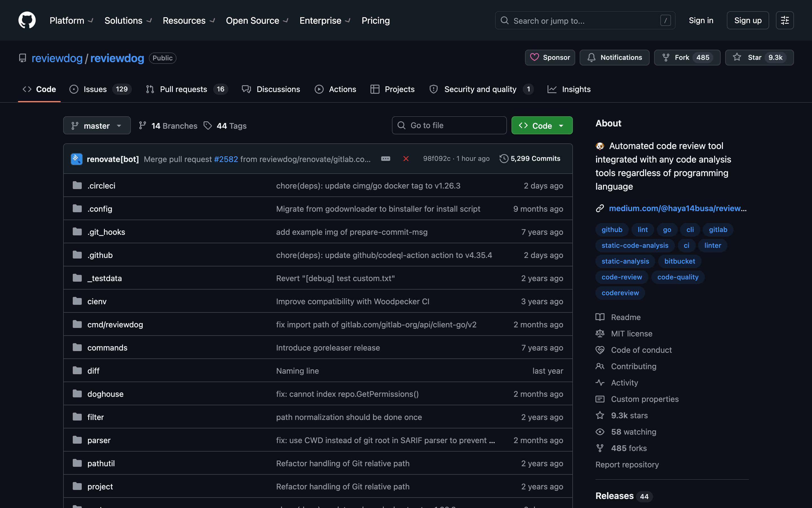
Task: Expand the Platform menu
Action: 71,21
